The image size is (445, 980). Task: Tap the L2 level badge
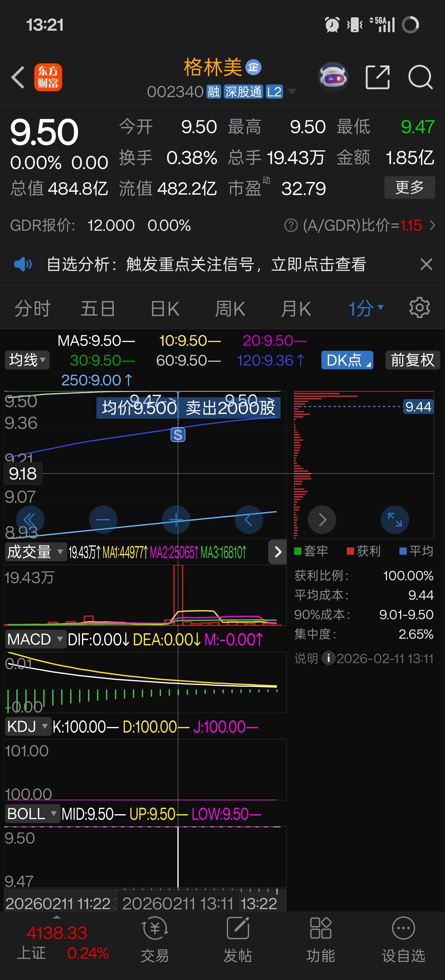(274, 92)
